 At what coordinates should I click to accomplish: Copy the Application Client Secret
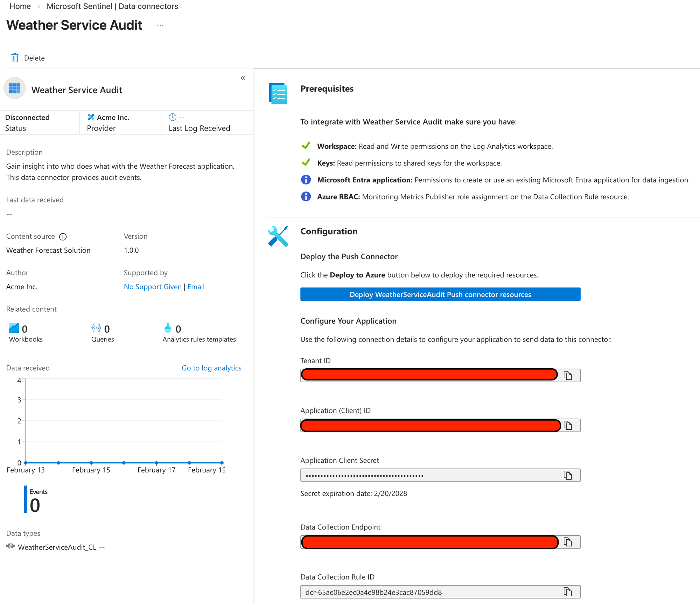(x=567, y=475)
